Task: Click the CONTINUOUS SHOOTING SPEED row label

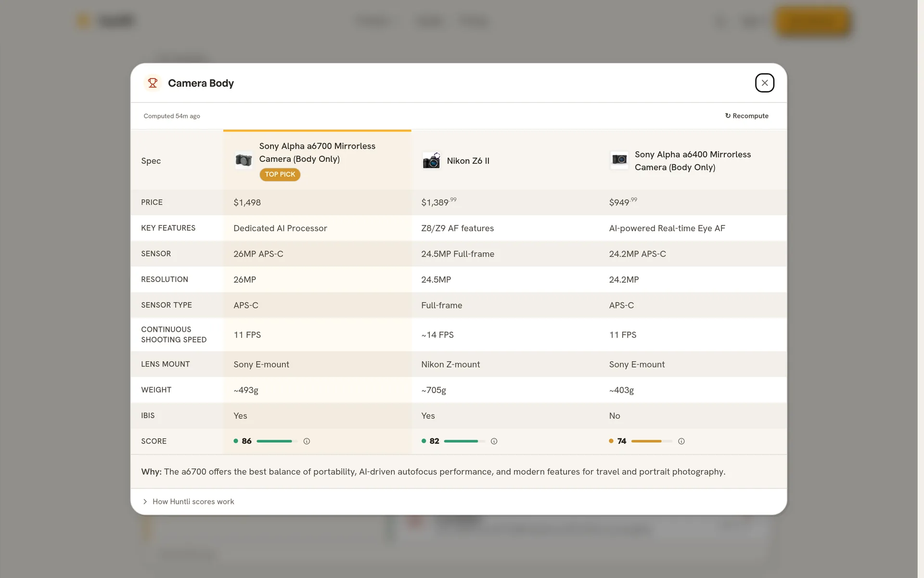Action: [174, 335]
